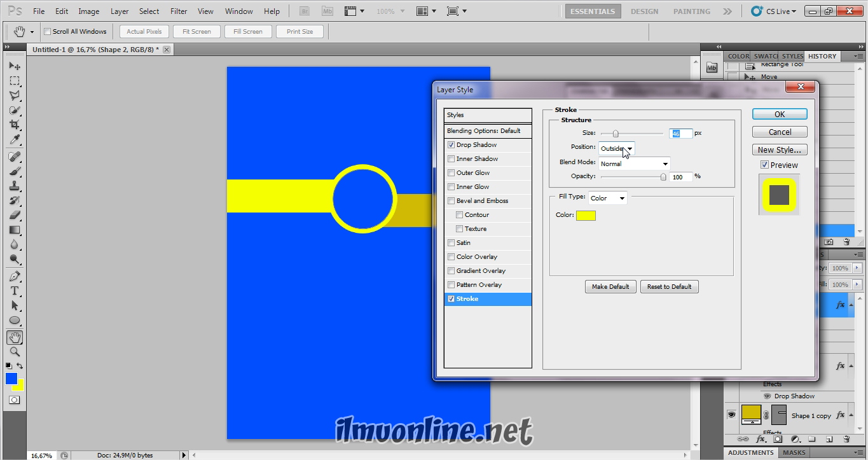Screen dimensions: 868x460
Task: Select the Move tool
Action: pos(14,66)
